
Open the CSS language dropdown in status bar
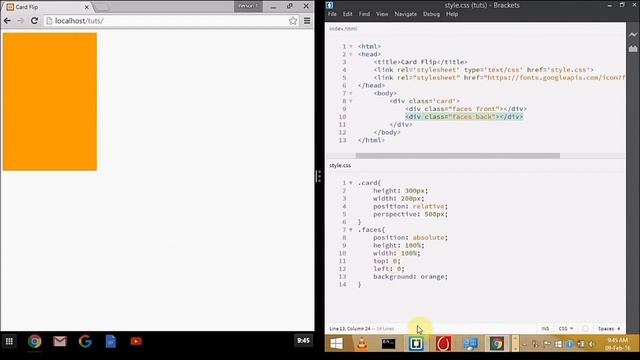(566, 329)
